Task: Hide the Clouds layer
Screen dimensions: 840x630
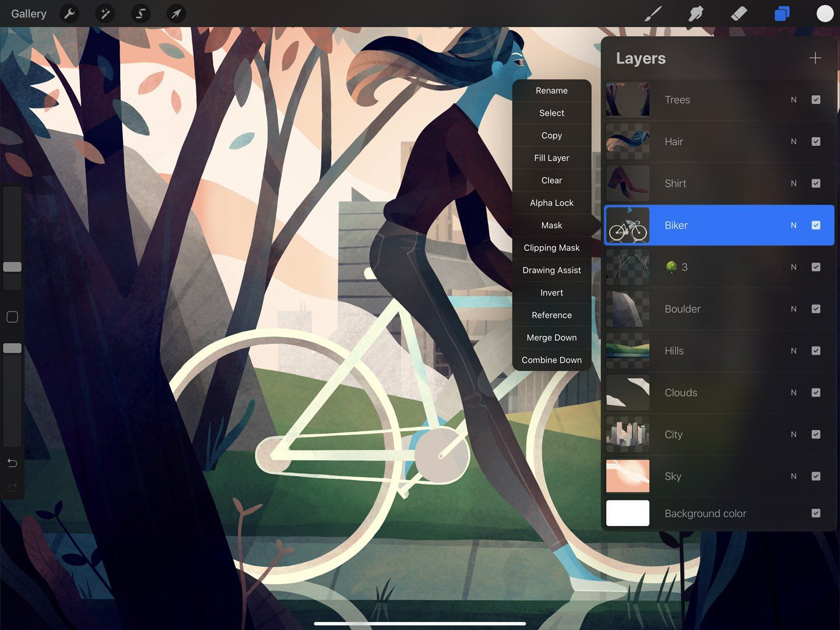Action: tap(816, 393)
